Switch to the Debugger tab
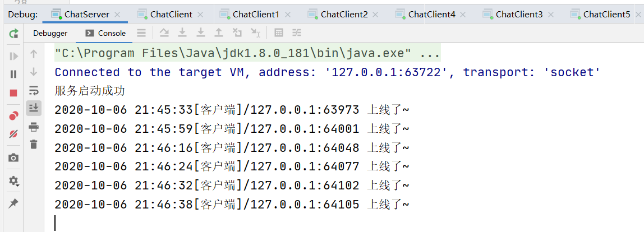The image size is (644, 232). 50,33
